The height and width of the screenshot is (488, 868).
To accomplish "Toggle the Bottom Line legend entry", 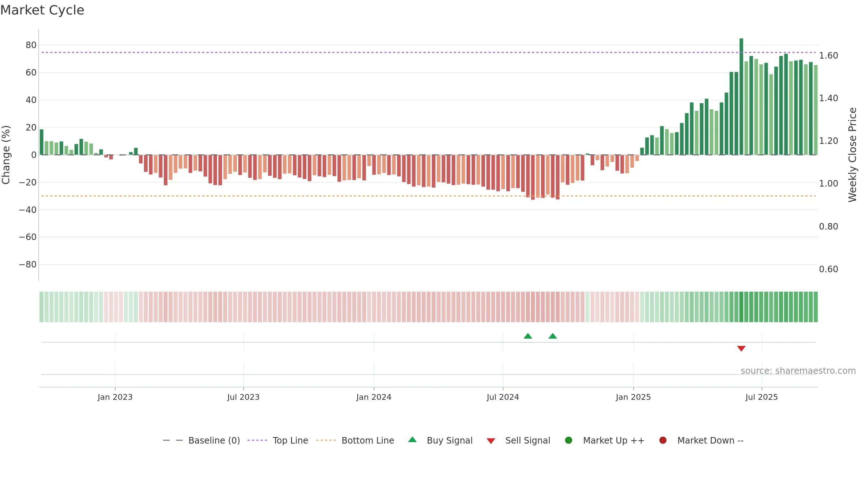I will (355, 440).
